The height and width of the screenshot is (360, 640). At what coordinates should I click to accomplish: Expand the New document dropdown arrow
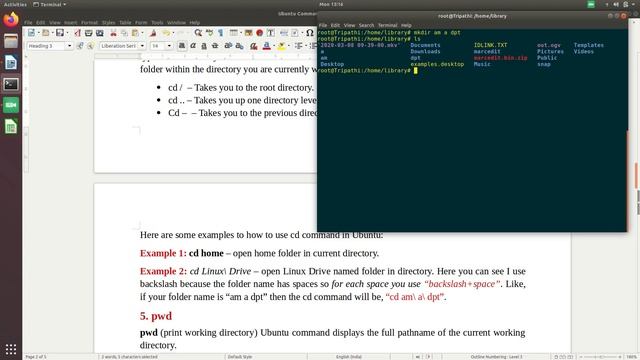[x=38, y=33]
